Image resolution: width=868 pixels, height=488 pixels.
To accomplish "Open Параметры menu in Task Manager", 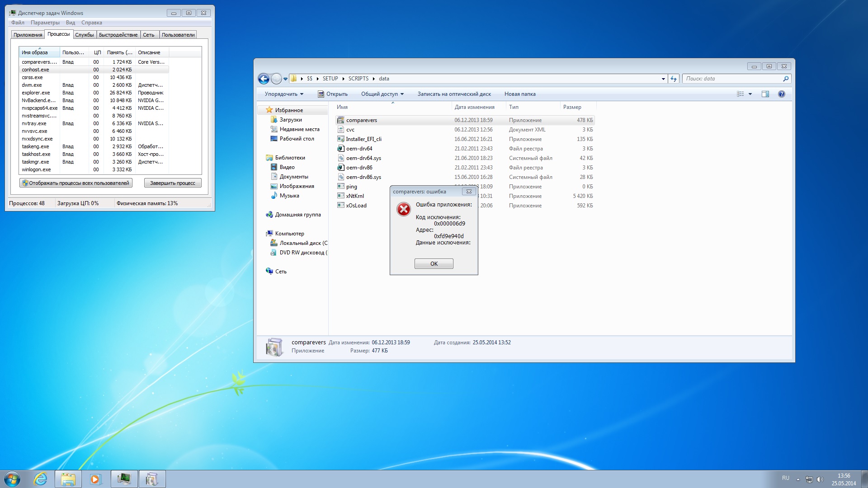I will pos(45,23).
